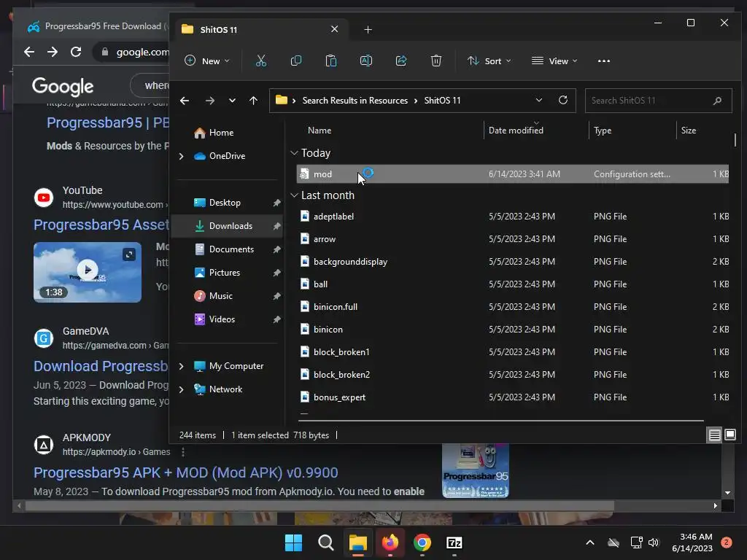This screenshot has height=560, width=747.
Task: Expand Network tree node
Action: 181,389
